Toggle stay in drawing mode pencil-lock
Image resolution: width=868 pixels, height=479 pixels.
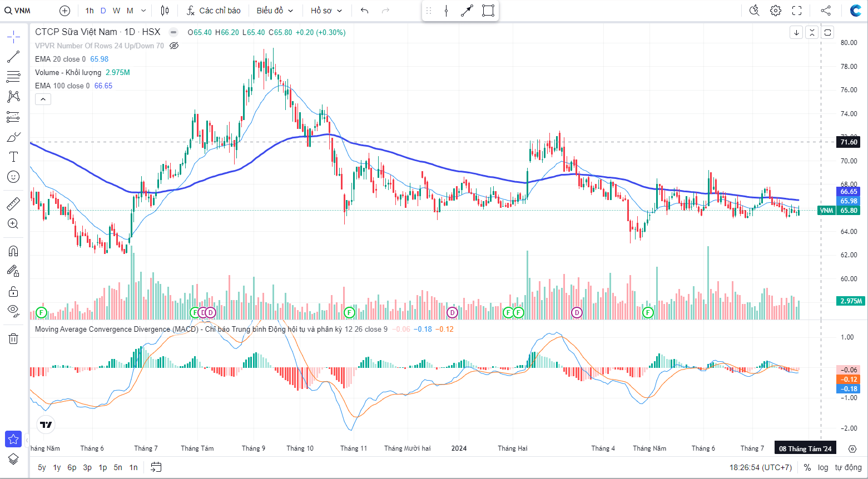13,271
